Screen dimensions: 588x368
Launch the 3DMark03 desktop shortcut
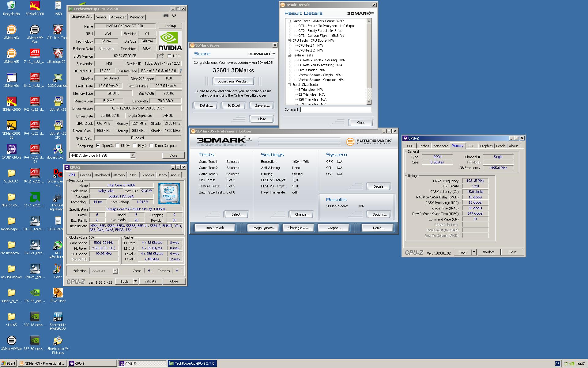11,32
